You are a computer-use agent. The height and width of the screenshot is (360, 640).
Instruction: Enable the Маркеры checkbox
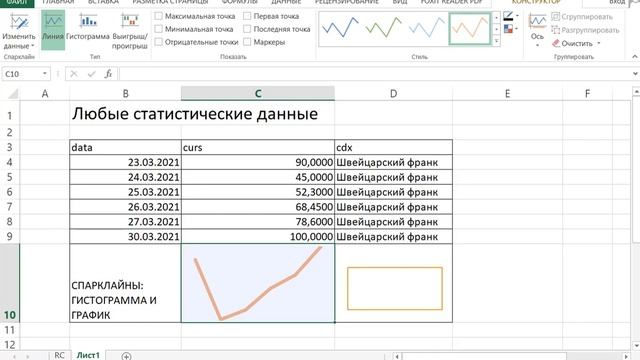[247, 42]
